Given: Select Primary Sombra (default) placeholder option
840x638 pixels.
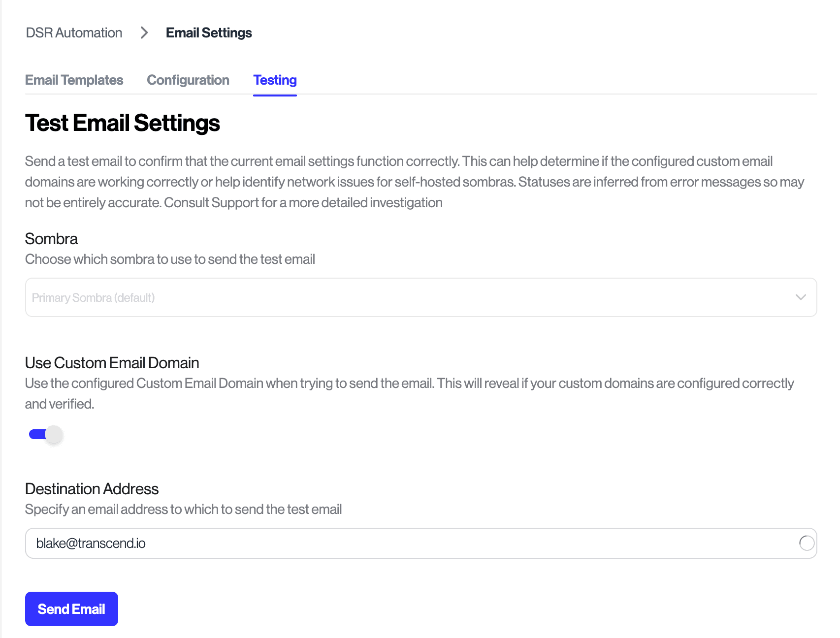Looking at the screenshot, I should pyautogui.click(x=94, y=297).
